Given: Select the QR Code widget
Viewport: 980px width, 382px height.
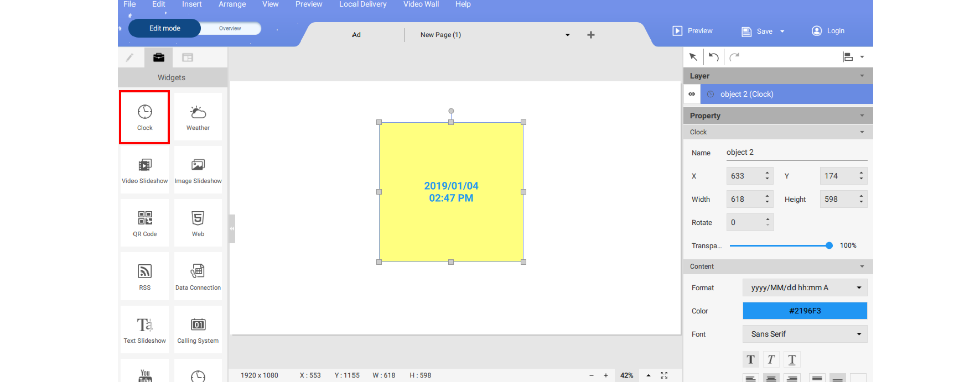Looking at the screenshot, I should click(x=144, y=223).
